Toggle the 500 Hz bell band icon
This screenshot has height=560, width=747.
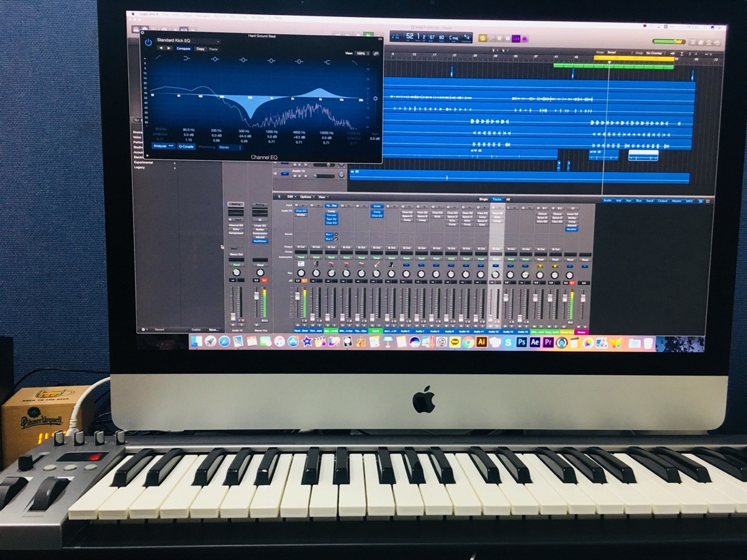(x=243, y=60)
